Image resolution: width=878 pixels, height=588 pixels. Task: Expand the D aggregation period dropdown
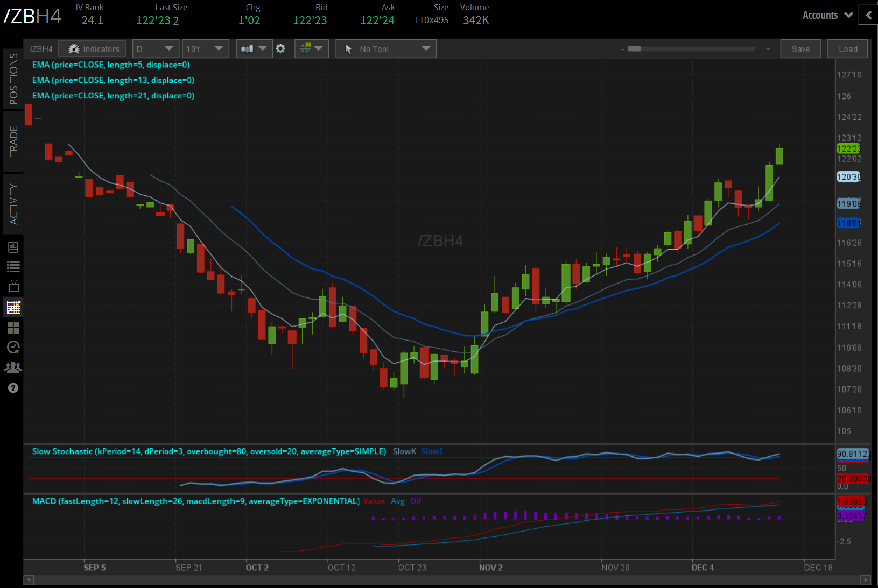(156, 49)
